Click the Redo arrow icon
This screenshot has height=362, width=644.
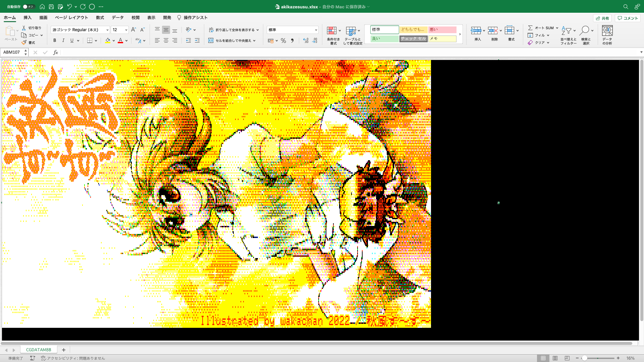pos(83,7)
